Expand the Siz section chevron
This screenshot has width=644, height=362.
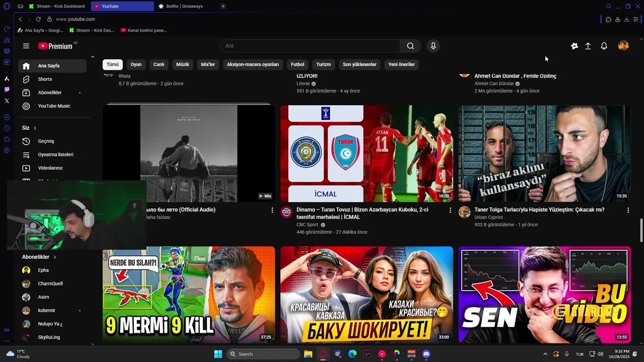[35, 128]
